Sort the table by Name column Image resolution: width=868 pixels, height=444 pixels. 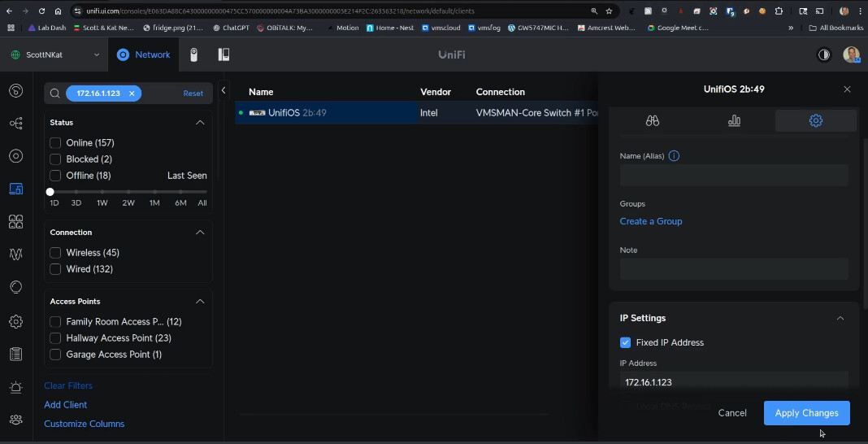(261, 92)
